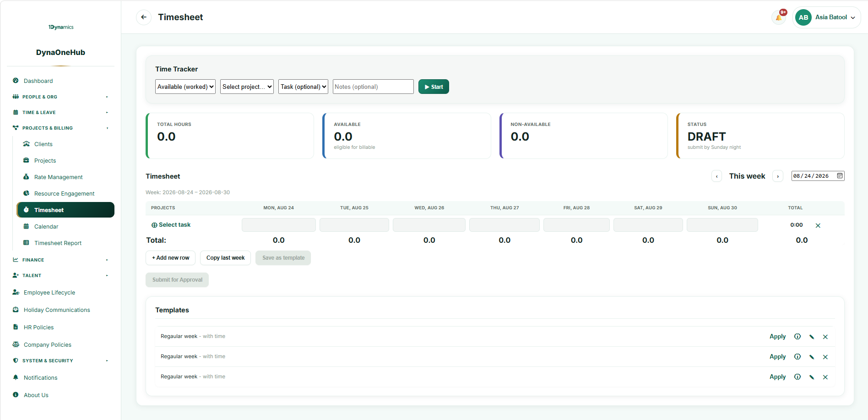Click the Wed, Aug 26 hours cell
868x420 pixels.
click(429, 225)
